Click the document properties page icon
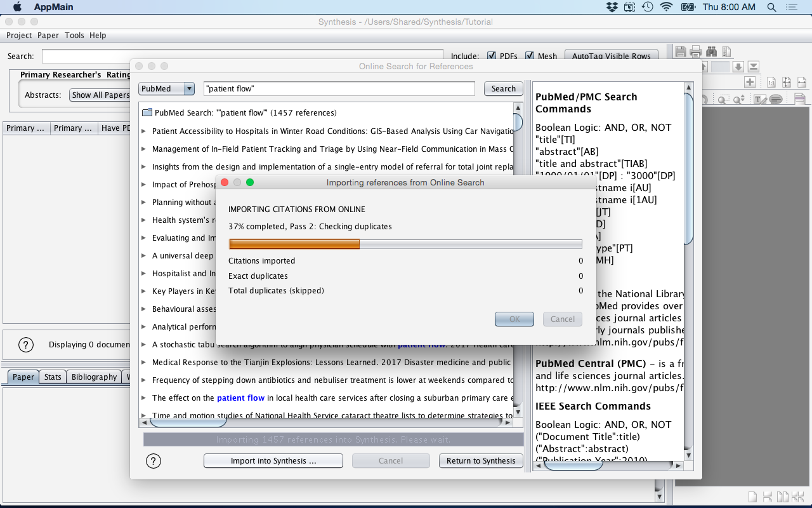Screen dimensions: 812x508 [x=726, y=51]
